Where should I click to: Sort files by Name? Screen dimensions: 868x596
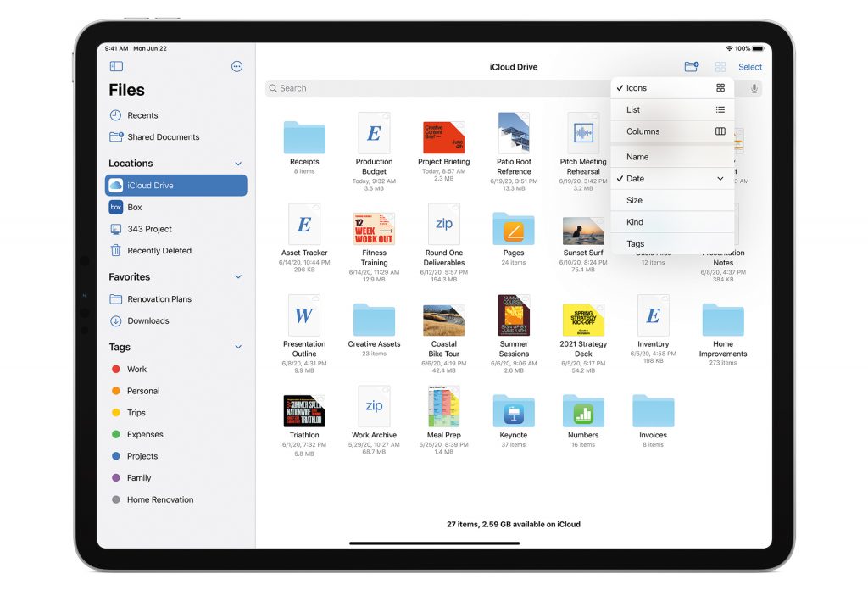point(672,157)
